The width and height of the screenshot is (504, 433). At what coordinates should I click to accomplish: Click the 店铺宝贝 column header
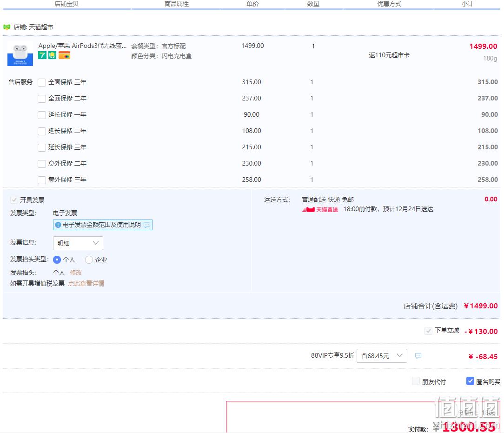[66, 4]
